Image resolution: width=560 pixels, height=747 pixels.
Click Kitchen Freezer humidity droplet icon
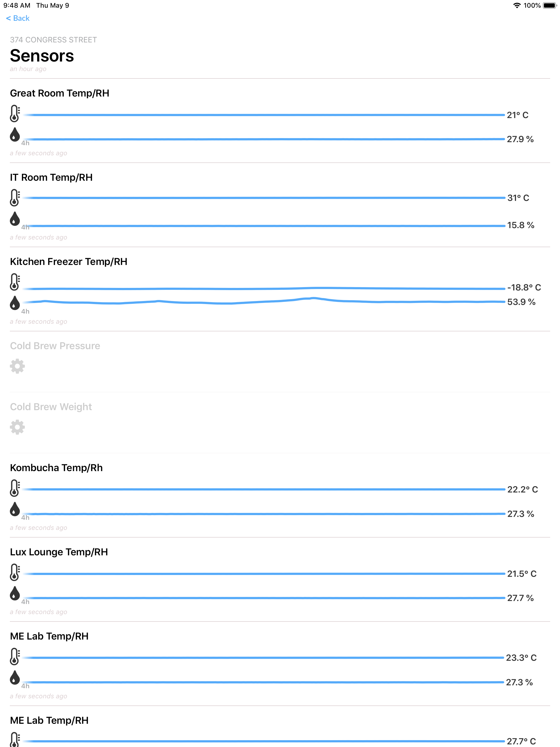[x=14, y=303]
